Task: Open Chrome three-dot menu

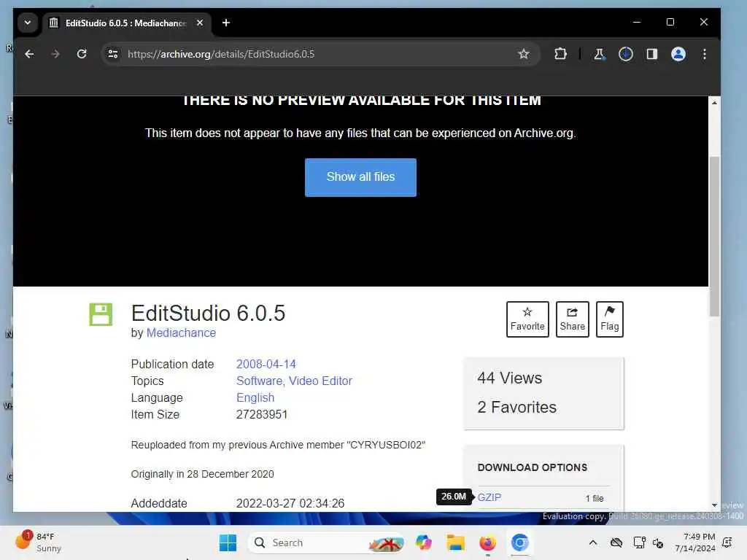Action: (704, 54)
